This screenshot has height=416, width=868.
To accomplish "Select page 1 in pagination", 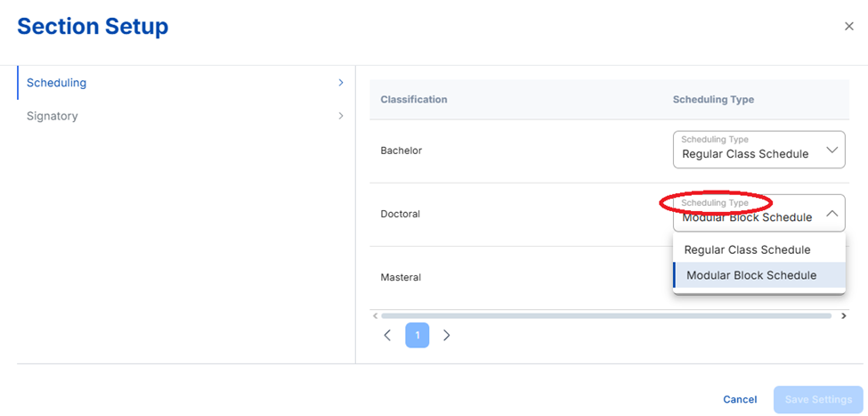I will 417,336.
